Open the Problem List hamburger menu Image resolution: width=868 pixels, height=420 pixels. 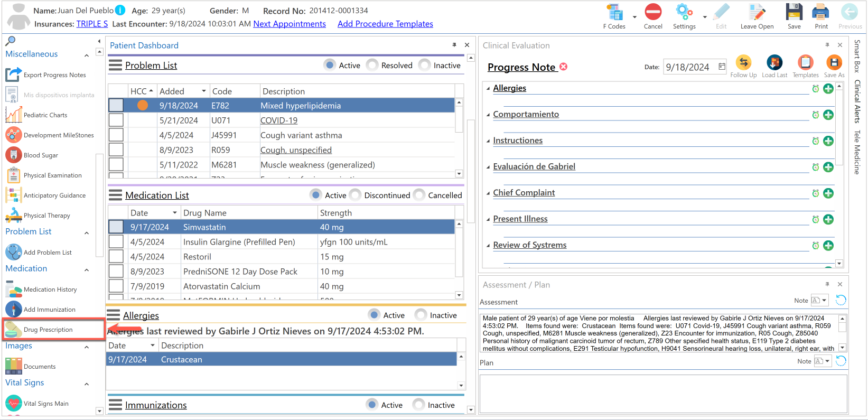click(115, 65)
